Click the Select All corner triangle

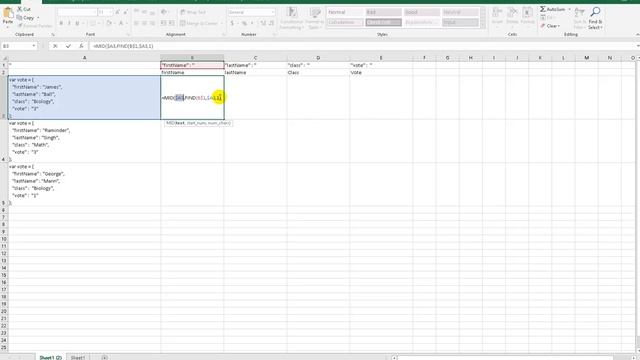(4, 58)
